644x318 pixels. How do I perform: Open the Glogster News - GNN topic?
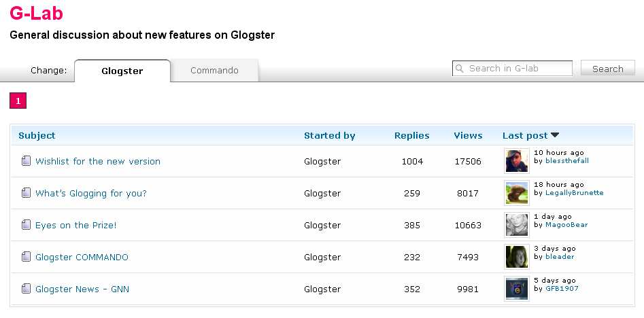[x=82, y=289]
